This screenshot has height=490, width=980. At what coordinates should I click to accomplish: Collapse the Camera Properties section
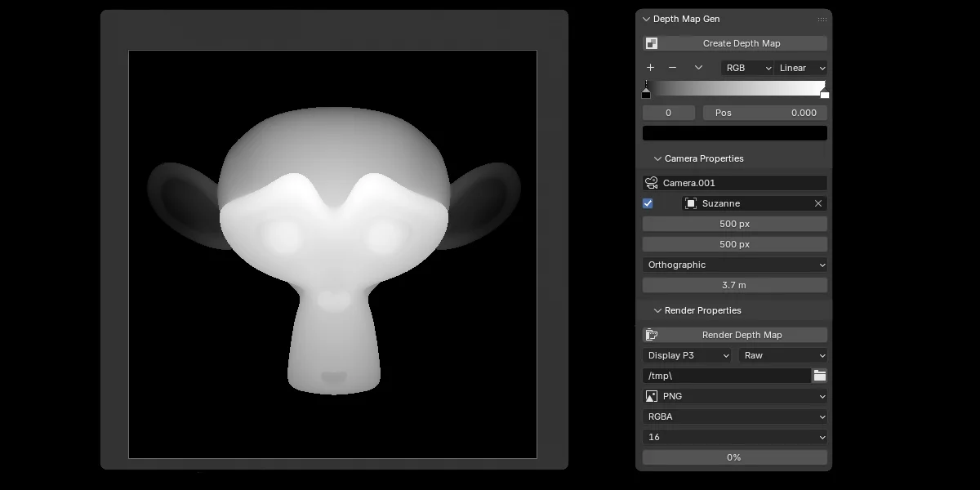point(657,158)
